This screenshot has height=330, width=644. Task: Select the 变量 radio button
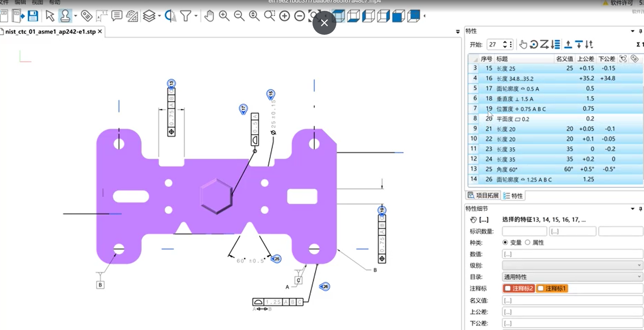(505, 242)
